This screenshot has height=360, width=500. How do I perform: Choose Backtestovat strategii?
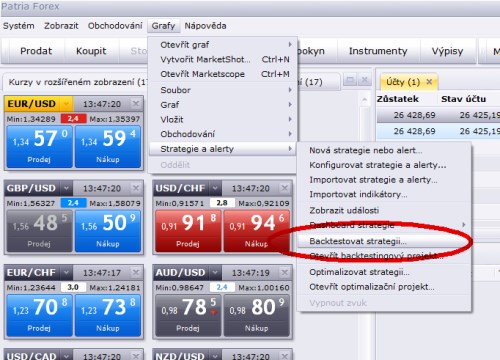tap(384, 241)
